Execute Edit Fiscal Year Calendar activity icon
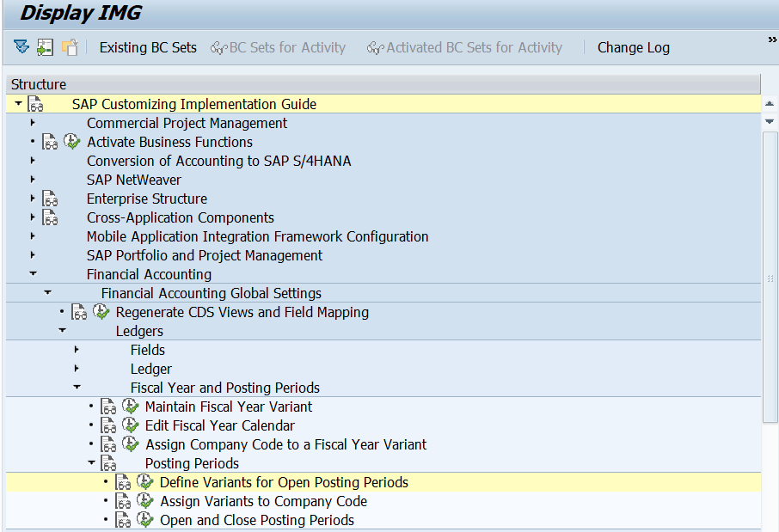779x532 pixels. click(131, 425)
